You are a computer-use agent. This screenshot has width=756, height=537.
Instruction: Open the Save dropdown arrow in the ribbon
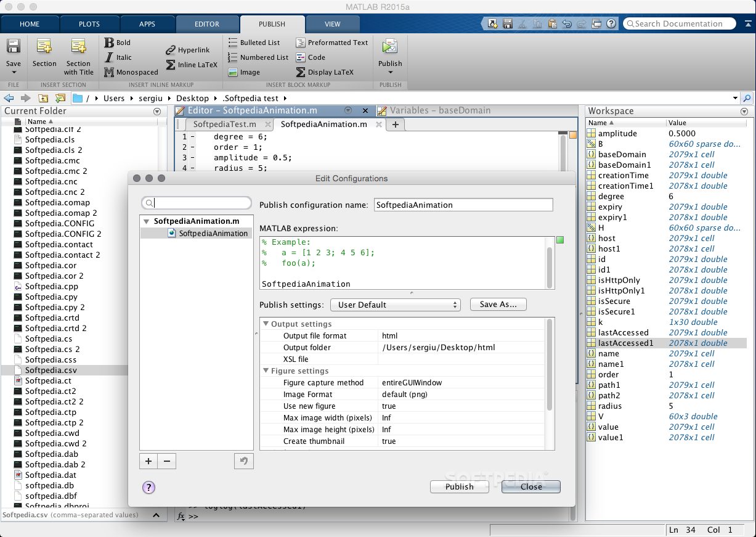pyautogui.click(x=14, y=73)
